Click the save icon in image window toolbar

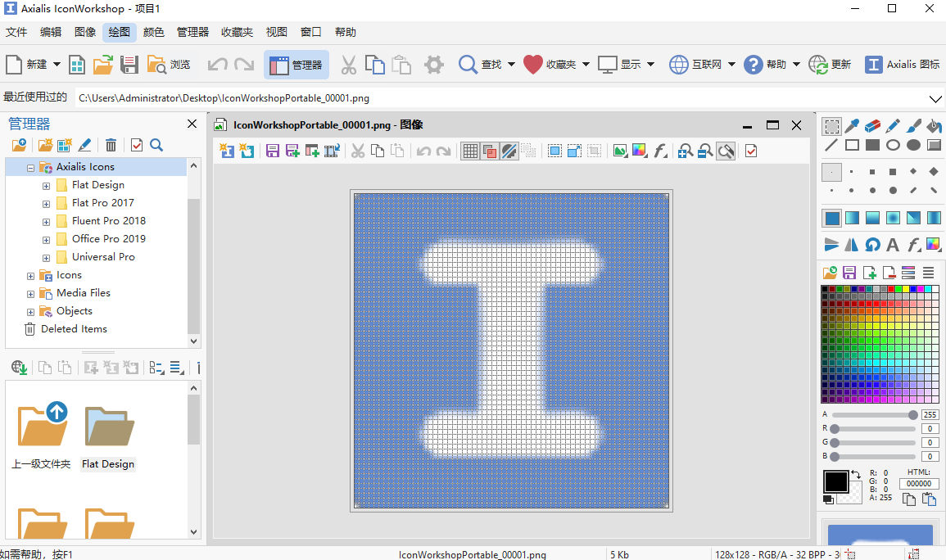[273, 151]
